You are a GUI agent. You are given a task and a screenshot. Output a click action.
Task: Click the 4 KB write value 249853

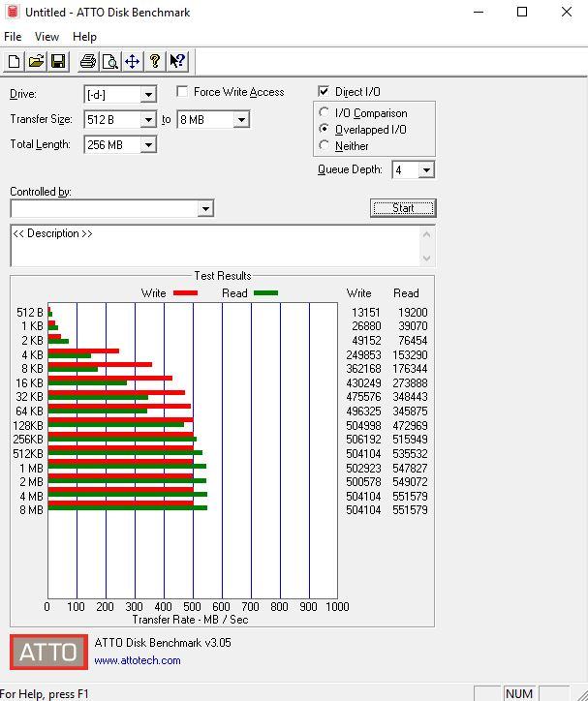click(x=363, y=355)
